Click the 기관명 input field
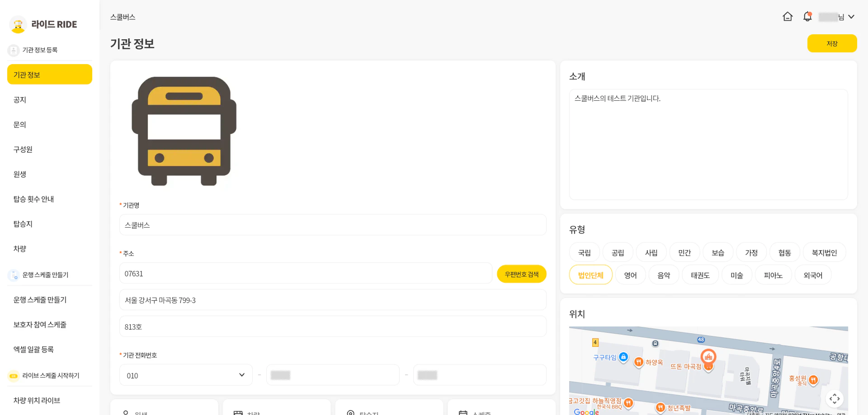The height and width of the screenshot is (415, 868). (333, 225)
